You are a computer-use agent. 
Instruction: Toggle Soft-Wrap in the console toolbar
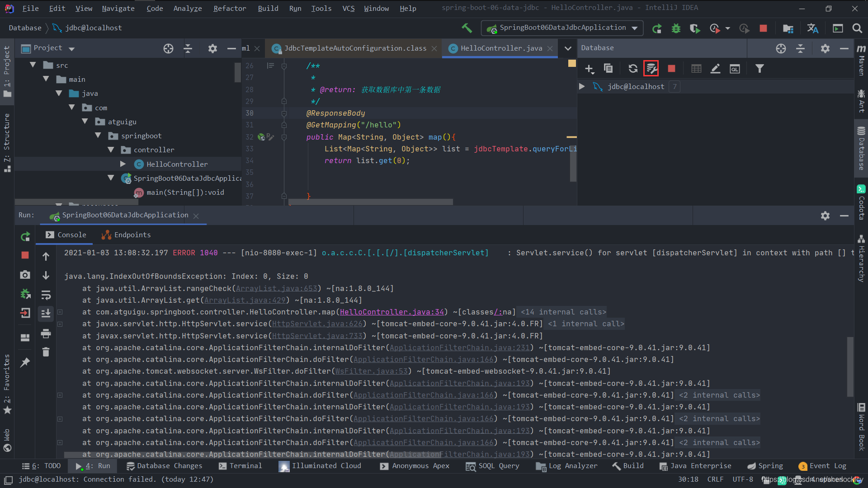46,295
